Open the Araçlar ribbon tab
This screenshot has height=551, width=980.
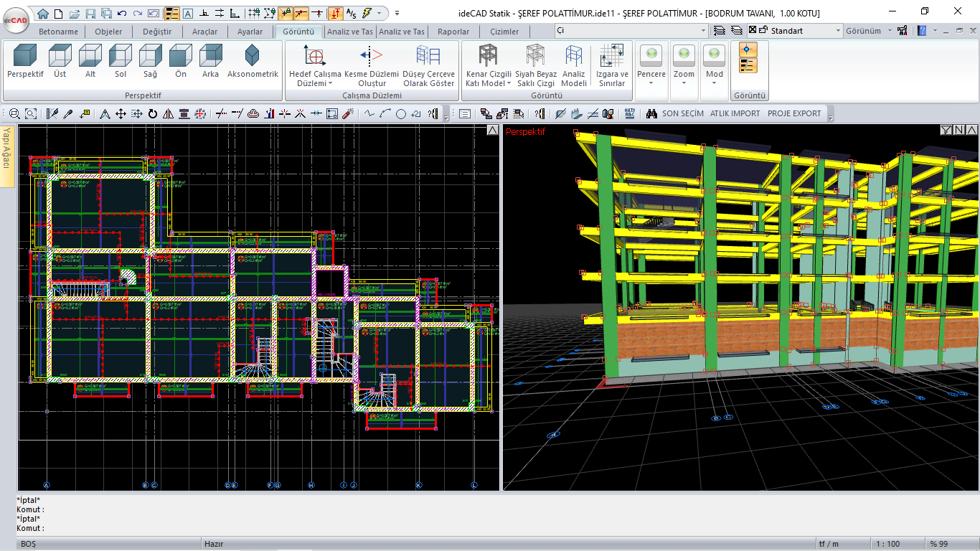coord(204,32)
